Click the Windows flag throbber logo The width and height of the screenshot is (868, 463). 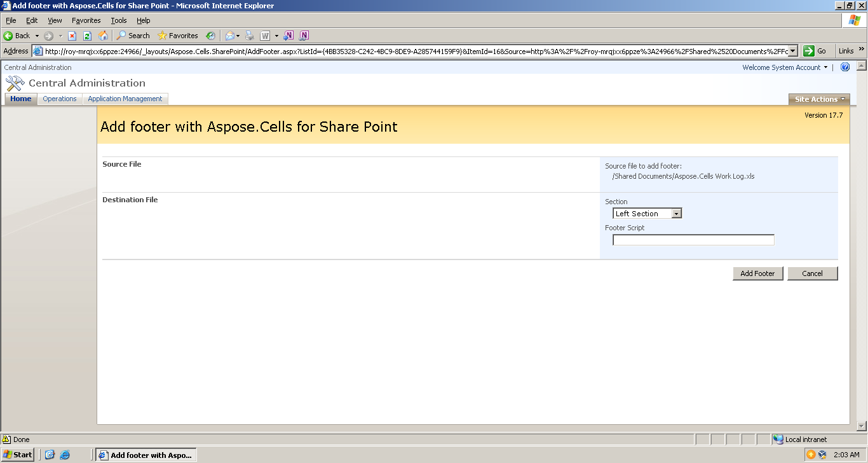click(854, 20)
